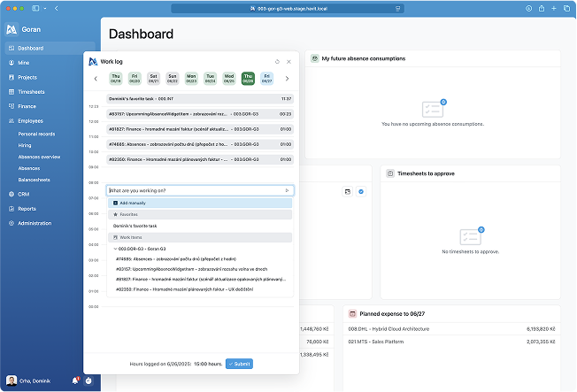The image size is (577, 392).
Task: Collapse the Employees sidebar group
Action: [x=31, y=120]
